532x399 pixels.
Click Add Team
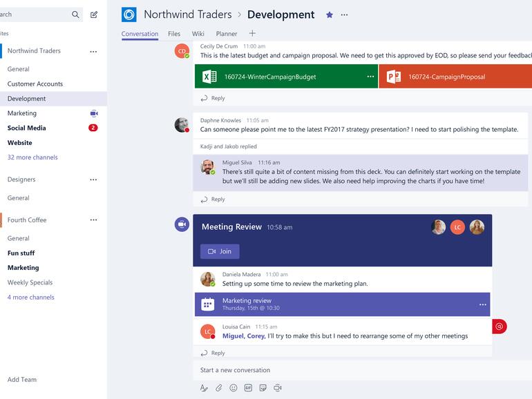click(x=22, y=380)
